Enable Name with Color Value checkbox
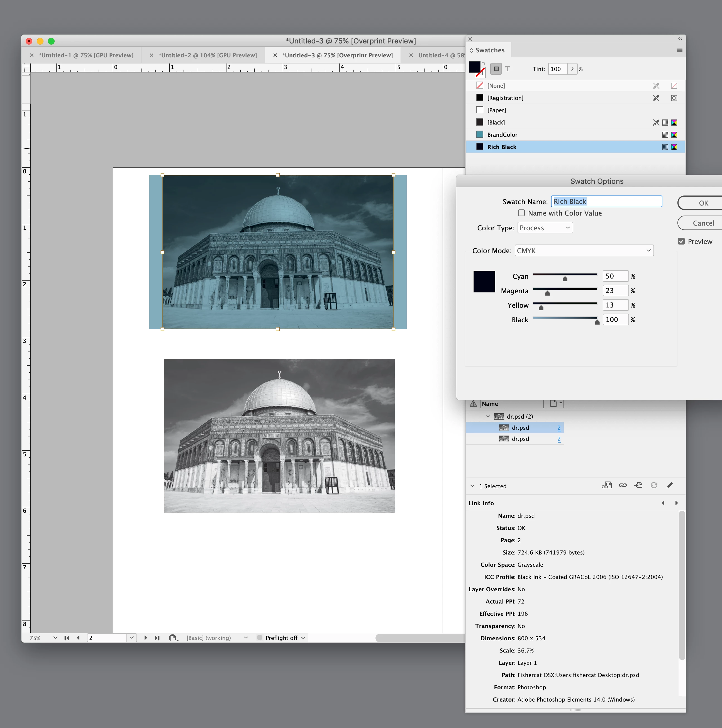 pos(521,213)
